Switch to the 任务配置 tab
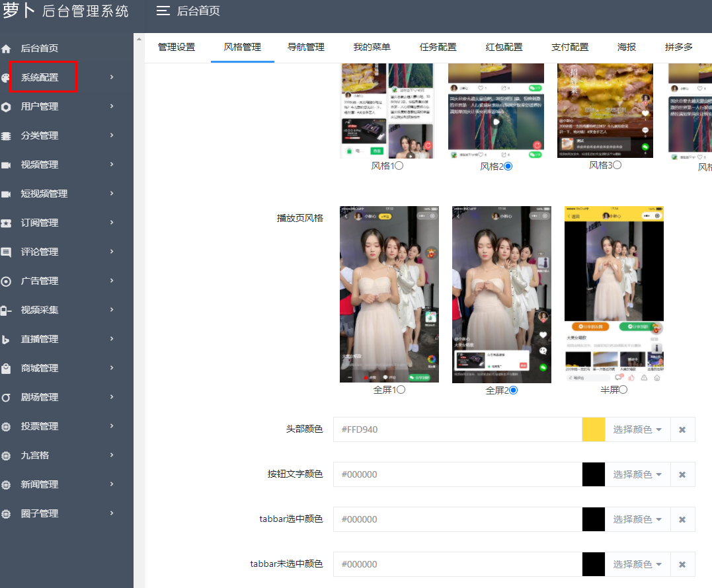The height and width of the screenshot is (588, 712). coord(438,47)
